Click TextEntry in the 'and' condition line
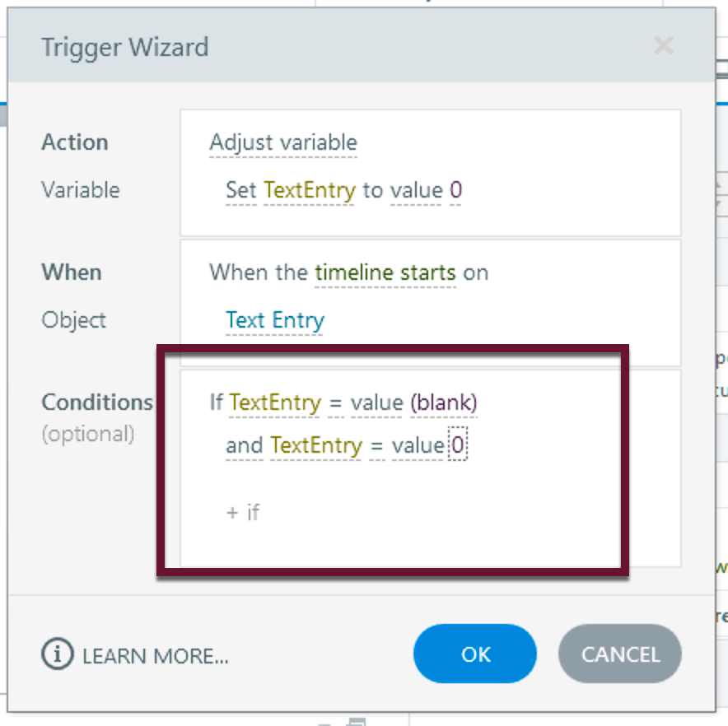The height and width of the screenshot is (726, 728). click(316, 445)
